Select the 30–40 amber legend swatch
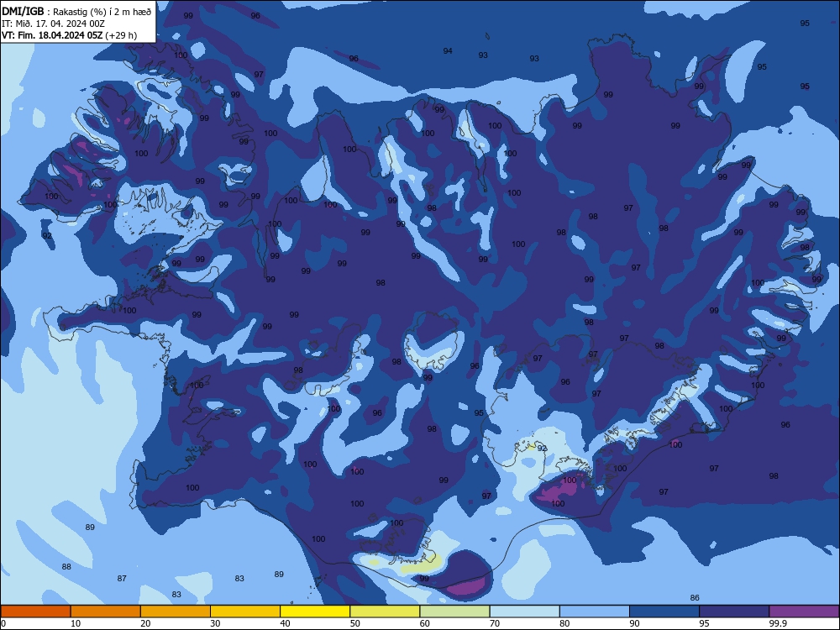Image resolution: width=840 pixels, height=630 pixels. click(245, 612)
